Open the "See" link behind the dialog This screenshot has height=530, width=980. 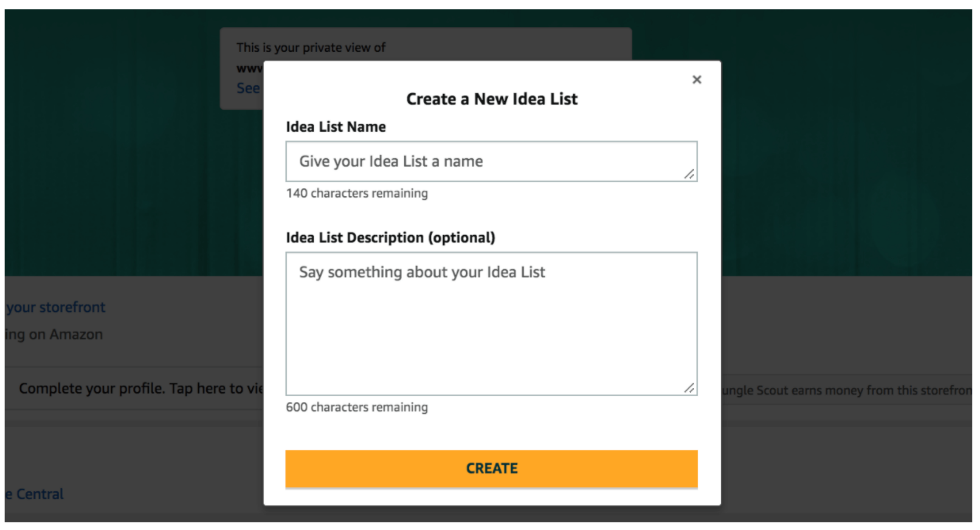(x=248, y=88)
